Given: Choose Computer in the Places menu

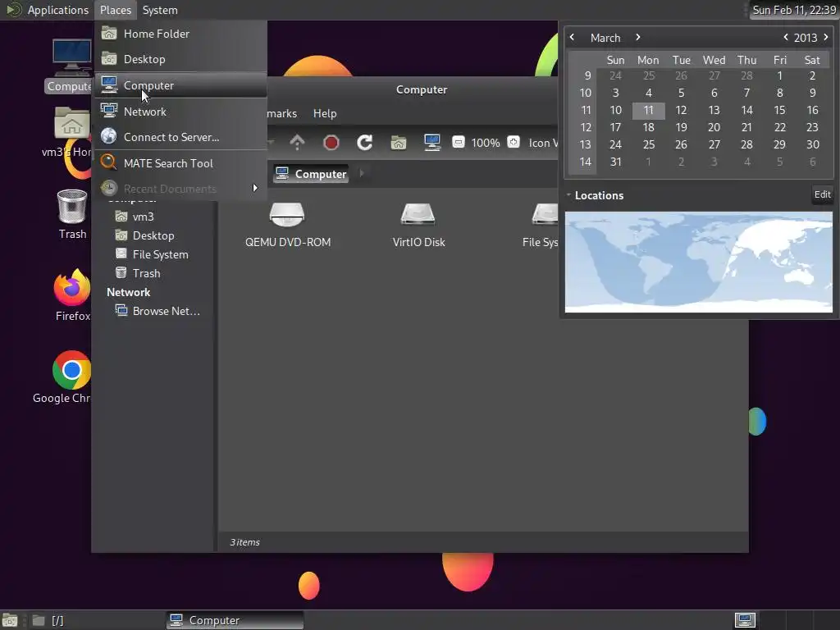Looking at the screenshot, I should point(180,85).
